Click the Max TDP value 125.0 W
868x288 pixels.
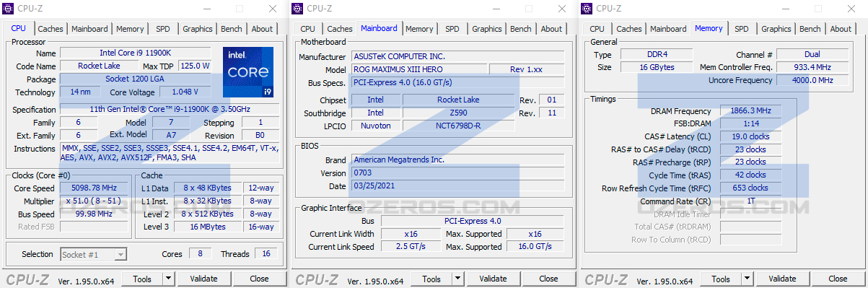point(195,66)
